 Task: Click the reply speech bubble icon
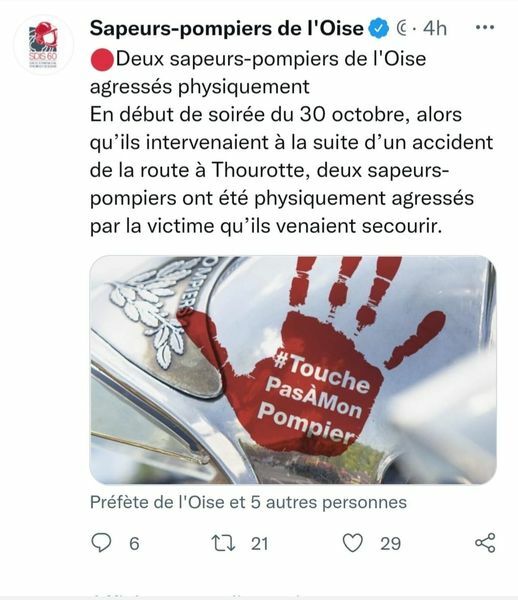101,543
